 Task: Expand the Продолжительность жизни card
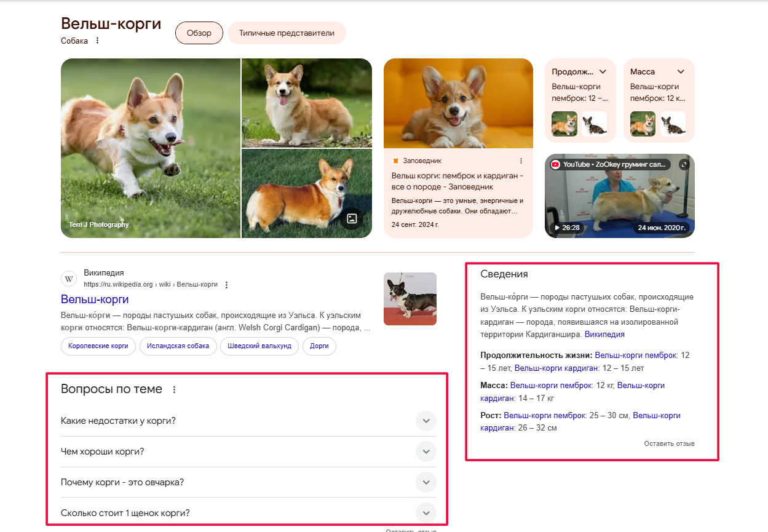(603, 72)
